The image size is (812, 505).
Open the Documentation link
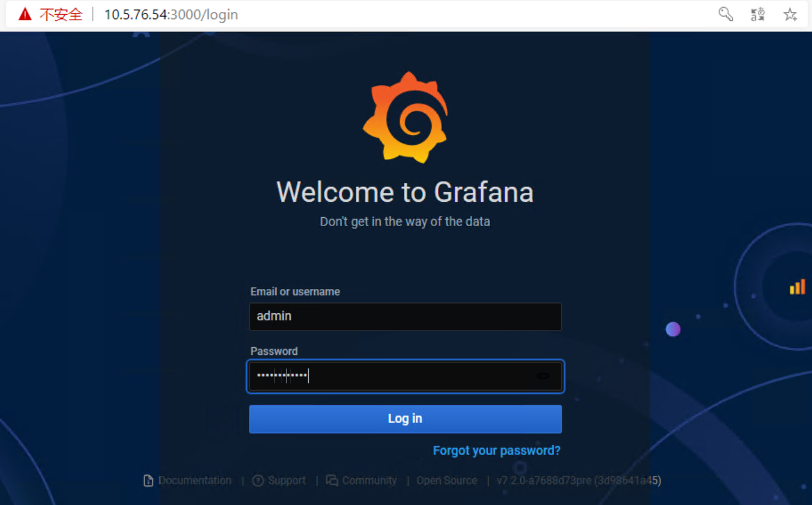pos(195,480)
